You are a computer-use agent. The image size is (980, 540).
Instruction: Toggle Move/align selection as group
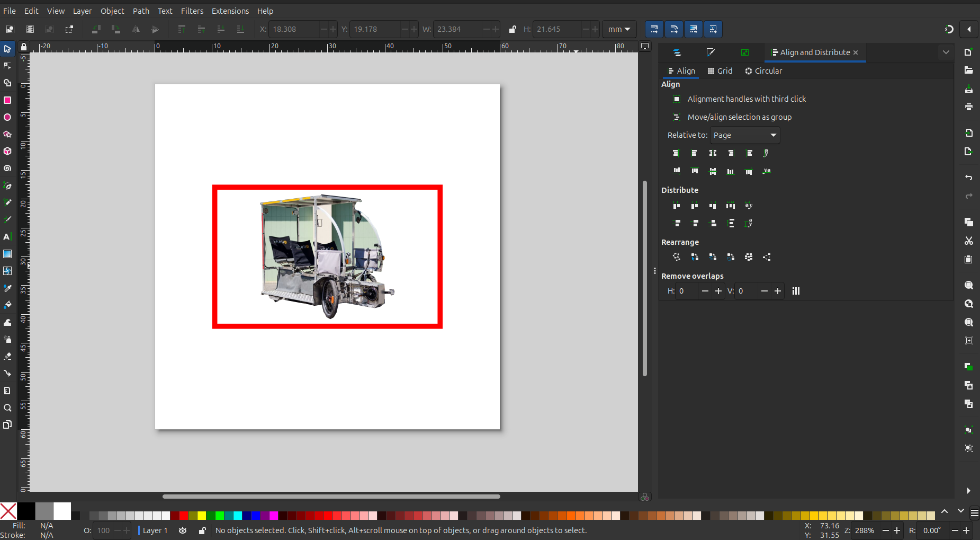coord(733,117)
